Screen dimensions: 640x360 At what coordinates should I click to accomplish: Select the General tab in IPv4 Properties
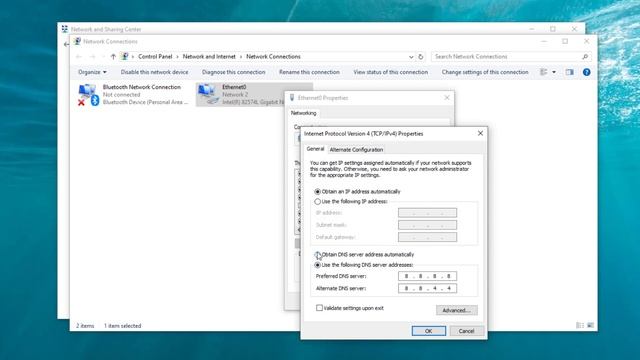point(315,149)
